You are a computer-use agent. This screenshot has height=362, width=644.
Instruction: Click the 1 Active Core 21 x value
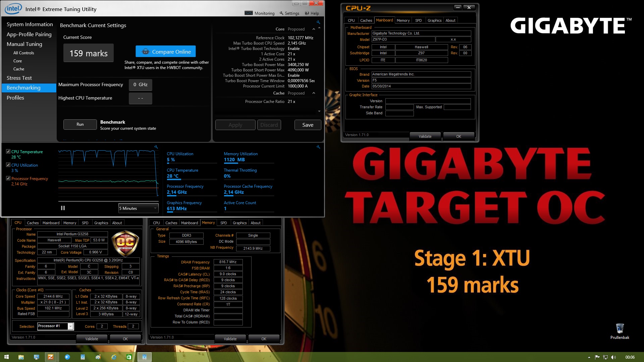pos(291,54)
